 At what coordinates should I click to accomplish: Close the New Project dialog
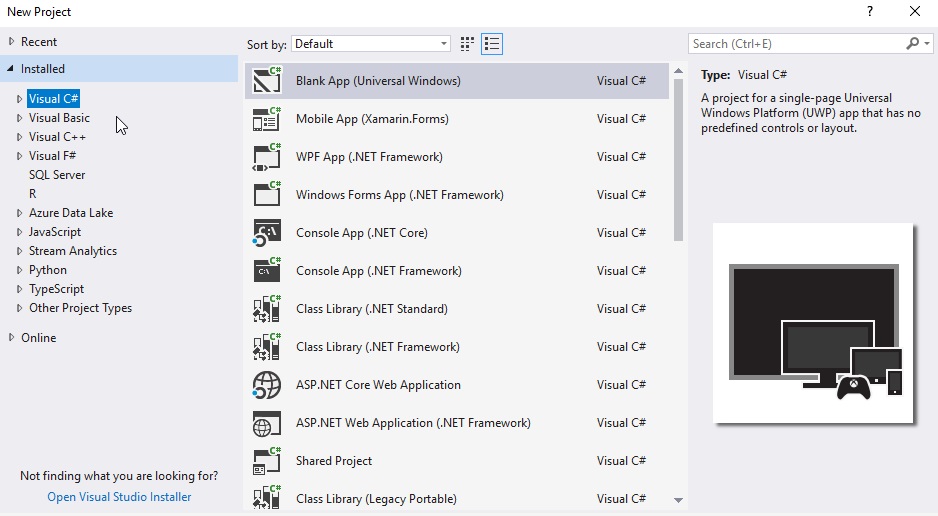tap(915, 11)
